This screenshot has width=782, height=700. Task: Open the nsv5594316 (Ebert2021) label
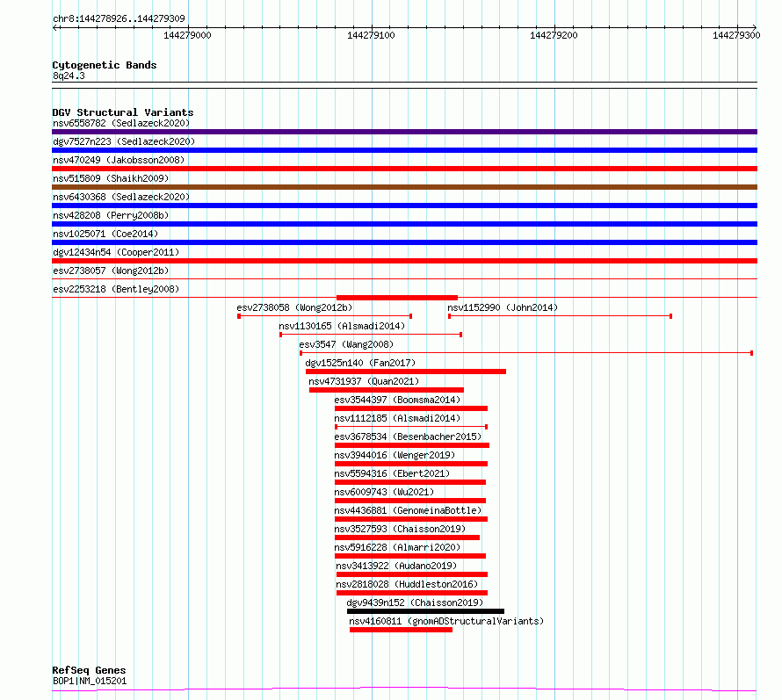(392, 473)
